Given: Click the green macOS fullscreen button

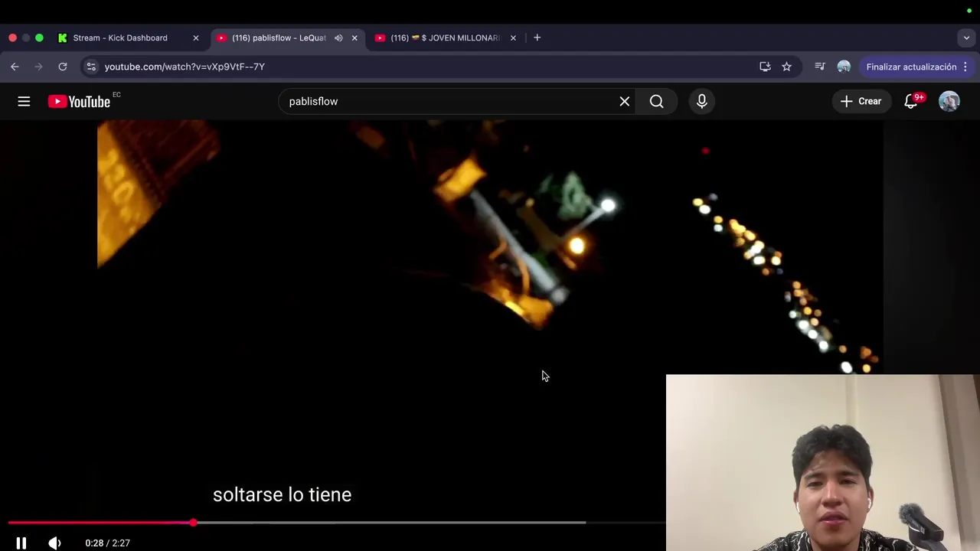Looking at the screenshot, I should click(x=39, y=37).
